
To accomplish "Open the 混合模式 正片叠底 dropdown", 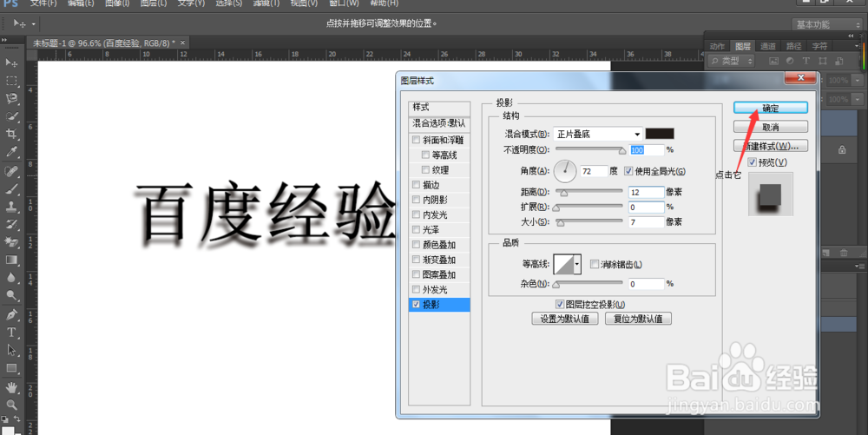I will (x=598, y=134).
